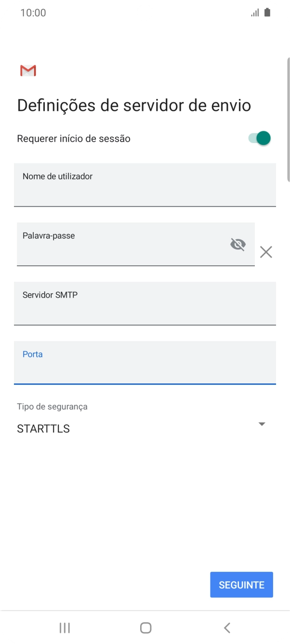Toggle the sign-in requirement switch

[x=259, y=138]
